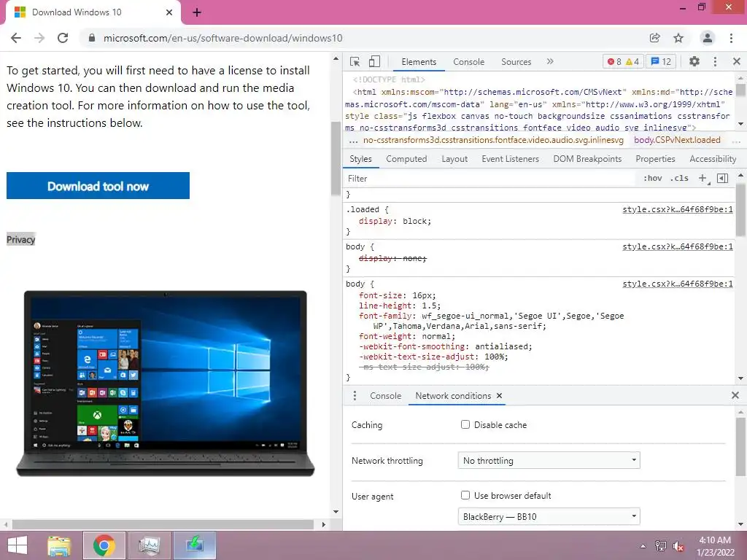Click the muted volume tray icon
This screenshot has height=560, width=747.
click(x=678, y=546)
